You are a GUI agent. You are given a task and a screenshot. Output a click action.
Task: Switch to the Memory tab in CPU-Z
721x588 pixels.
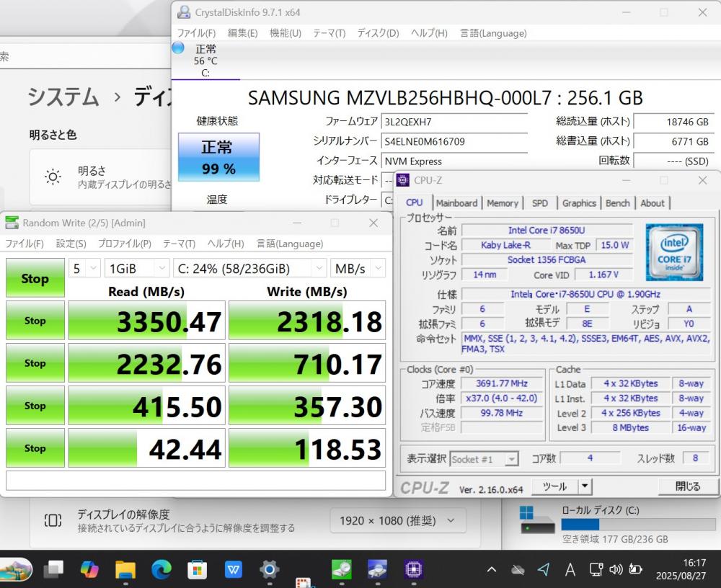point(502,203)
